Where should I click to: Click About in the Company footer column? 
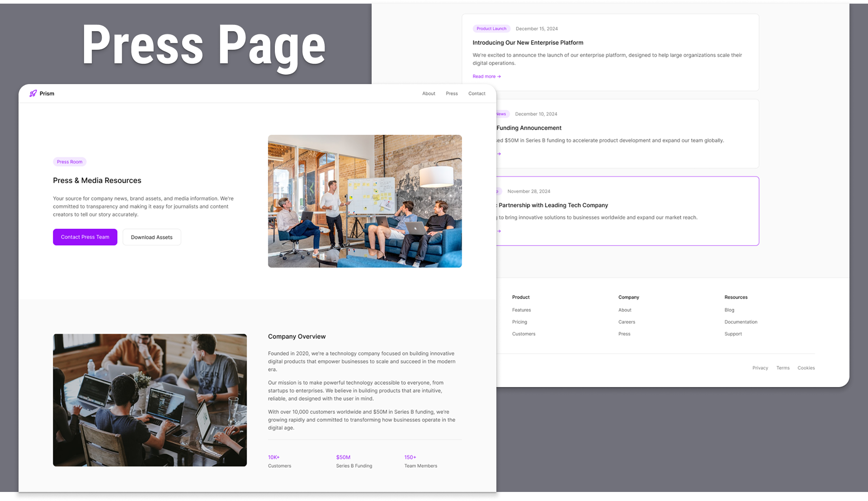[625, 310]
